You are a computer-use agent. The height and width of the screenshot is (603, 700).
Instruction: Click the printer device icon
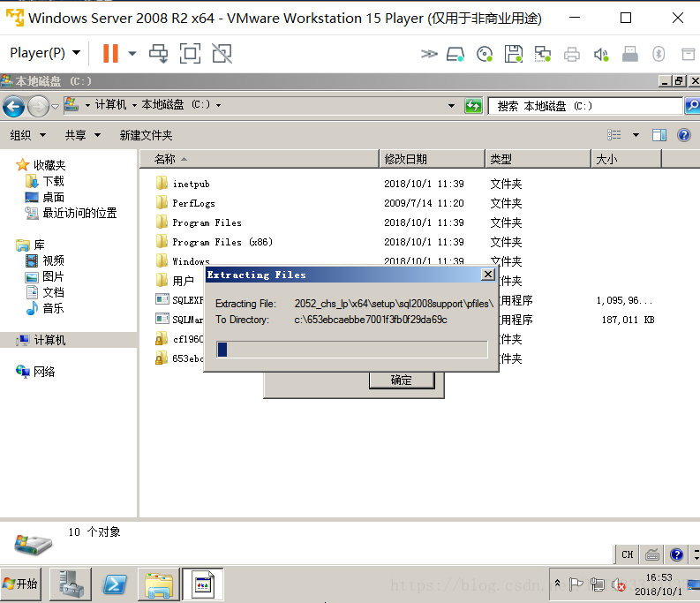pos(571,55)
